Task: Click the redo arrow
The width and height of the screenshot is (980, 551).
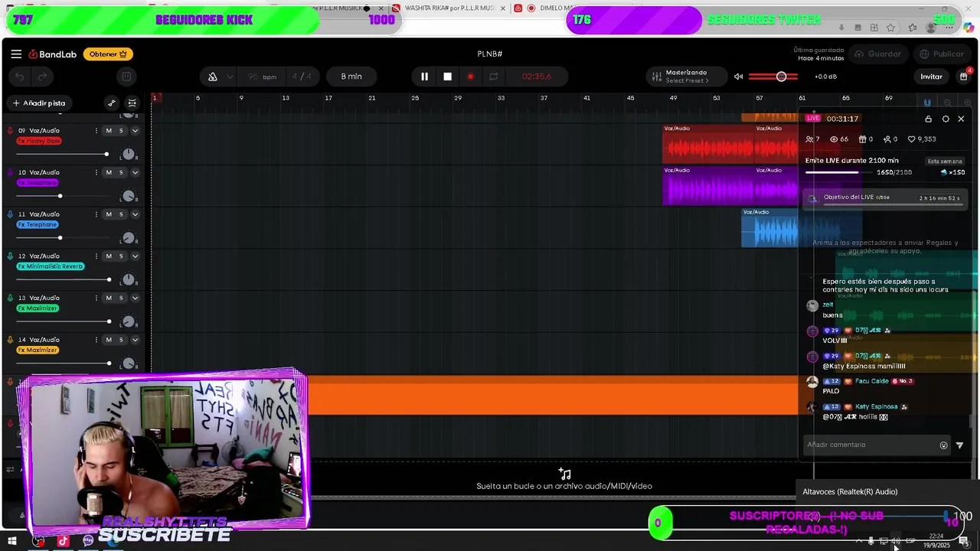Action: pyautogui.click(x=42, y=77)
